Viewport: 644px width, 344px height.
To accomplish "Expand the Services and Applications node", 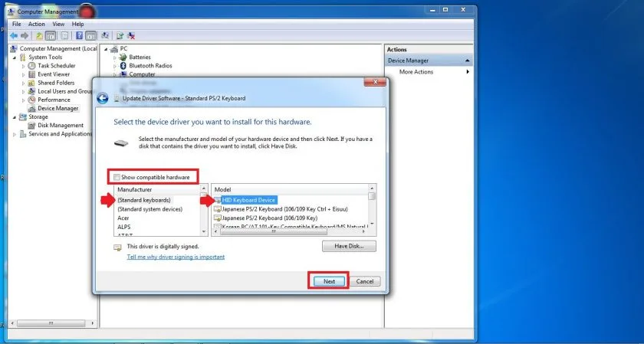I will click(x=15, y=134).
